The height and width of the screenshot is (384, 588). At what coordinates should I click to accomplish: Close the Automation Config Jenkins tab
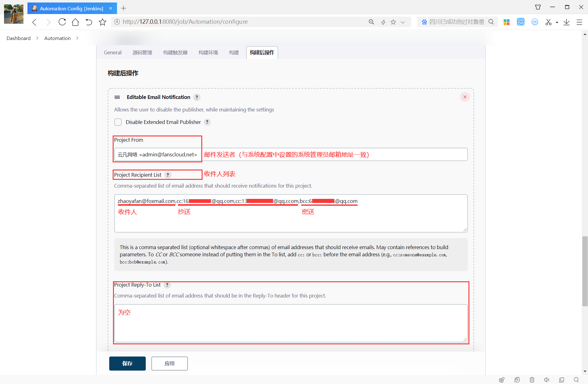[x=110, y=8]
